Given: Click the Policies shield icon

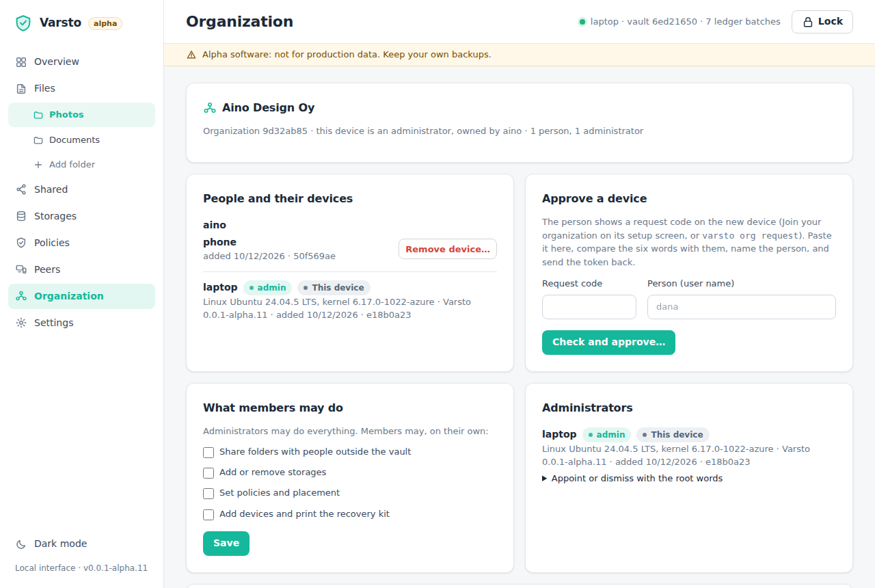Looking at the screenshot, I should [x=21, y=243].
